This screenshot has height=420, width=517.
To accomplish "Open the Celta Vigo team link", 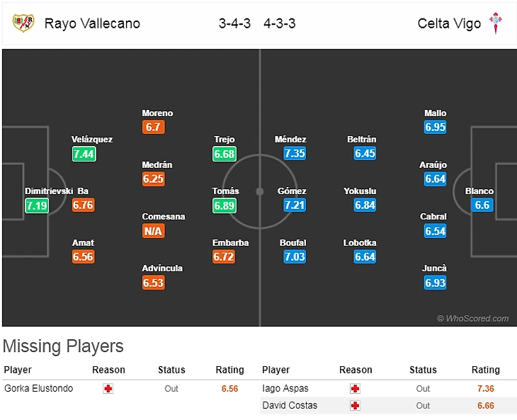I will [449, 23].
